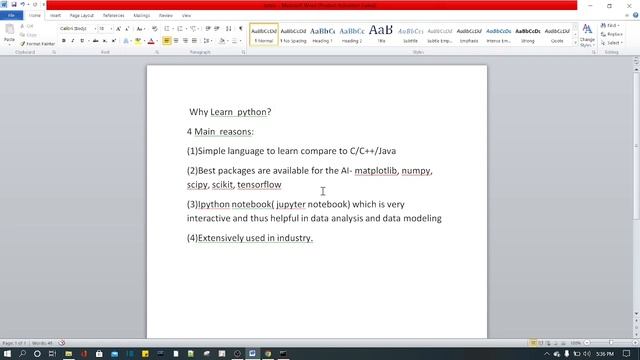Click the Undo icon in Quick Access
640x360 pixels.
(22, 4)
